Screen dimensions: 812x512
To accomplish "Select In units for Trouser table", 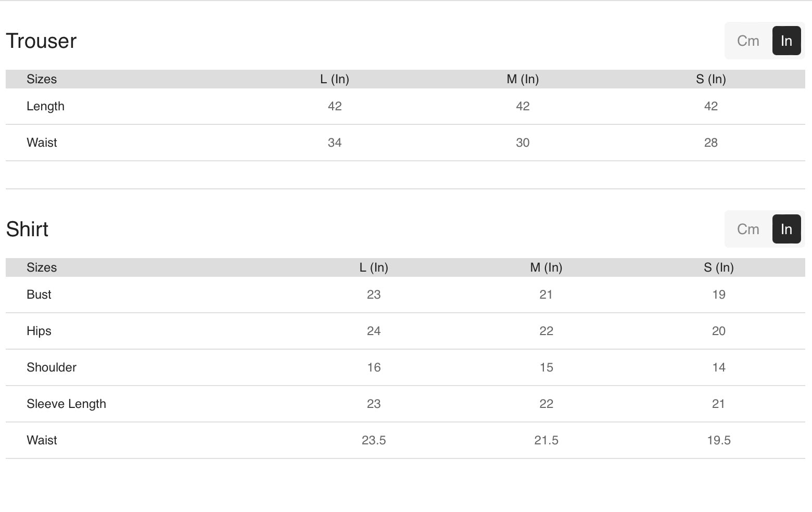I will [x=786, y=41].
